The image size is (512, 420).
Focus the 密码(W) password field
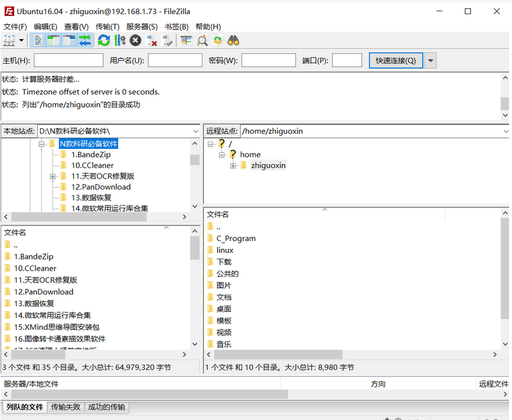tap(269, 60)
